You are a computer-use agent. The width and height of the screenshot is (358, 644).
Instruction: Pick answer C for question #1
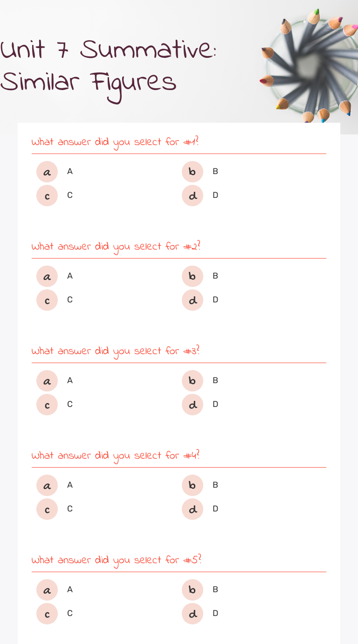click(x=47, y=196)
